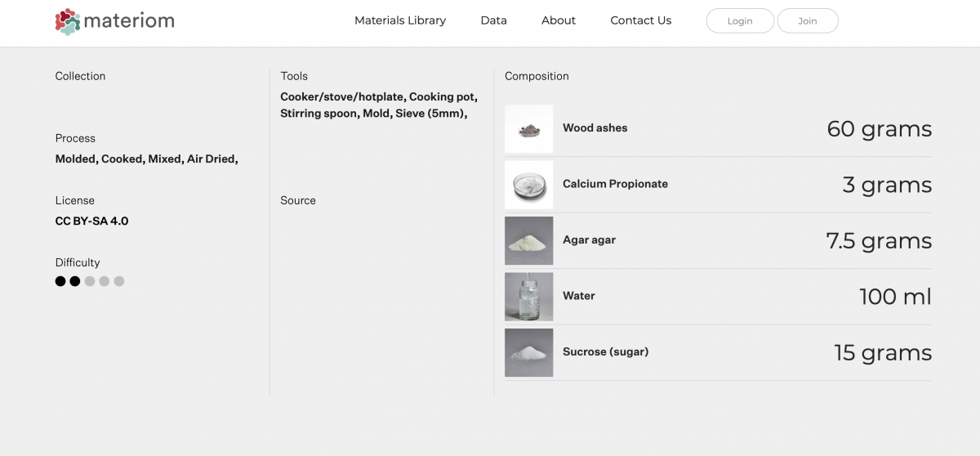Click the Agar agar powder image
The width and height of the screenshot is (980, 456).
pos(528,240)
